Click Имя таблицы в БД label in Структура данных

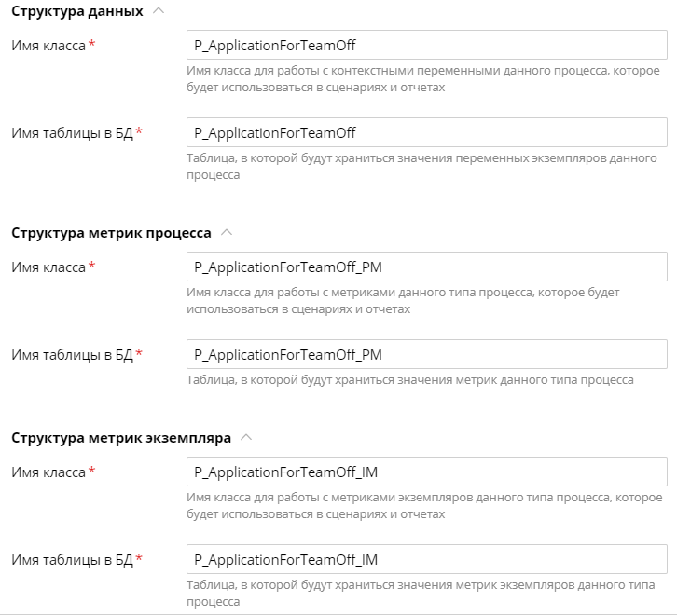(72, 133)
